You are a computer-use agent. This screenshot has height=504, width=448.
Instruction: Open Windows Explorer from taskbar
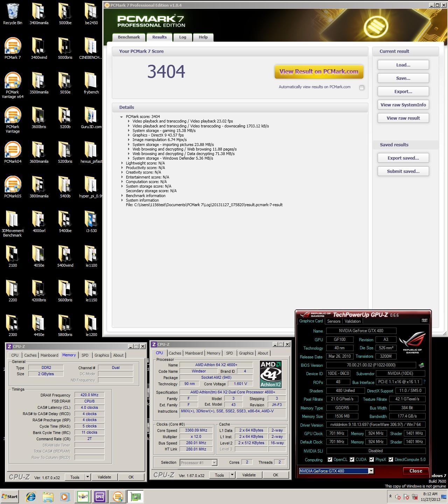click(x=48, y=497)
